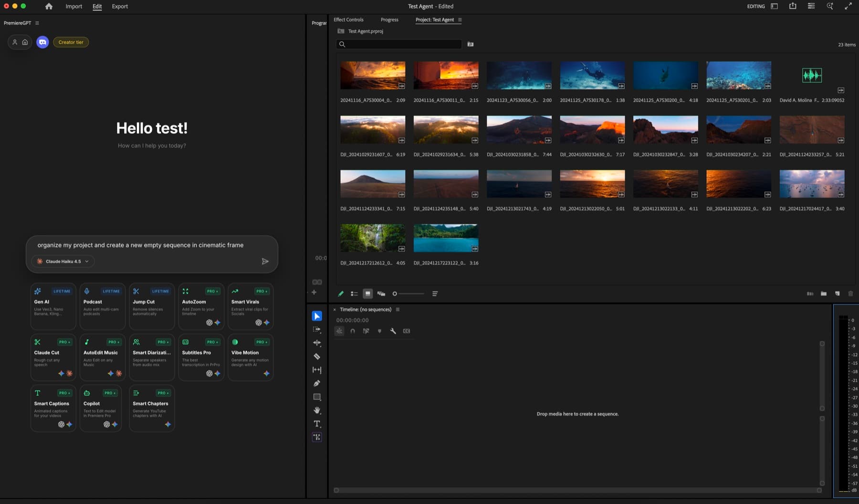This screenshot has width=859, height=504.
Task: Switch Project panel to Freeform view
Action: point(381,294)
